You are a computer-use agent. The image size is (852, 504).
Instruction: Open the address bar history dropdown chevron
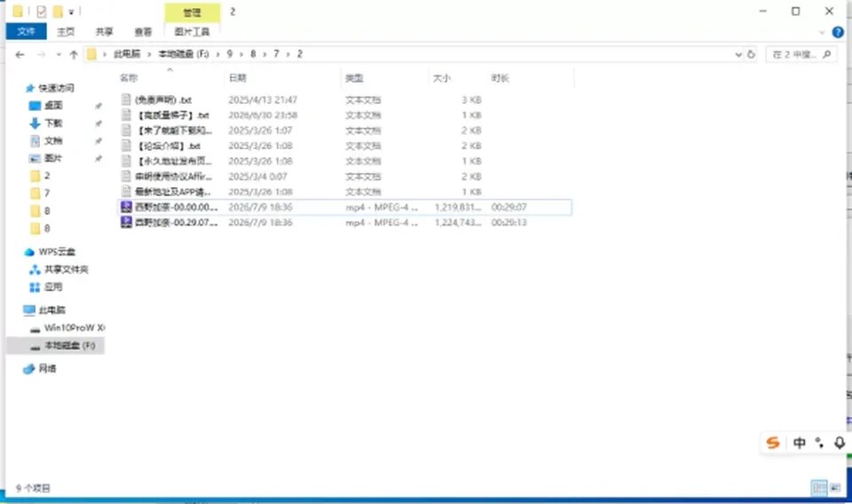[x=738, y=54]
